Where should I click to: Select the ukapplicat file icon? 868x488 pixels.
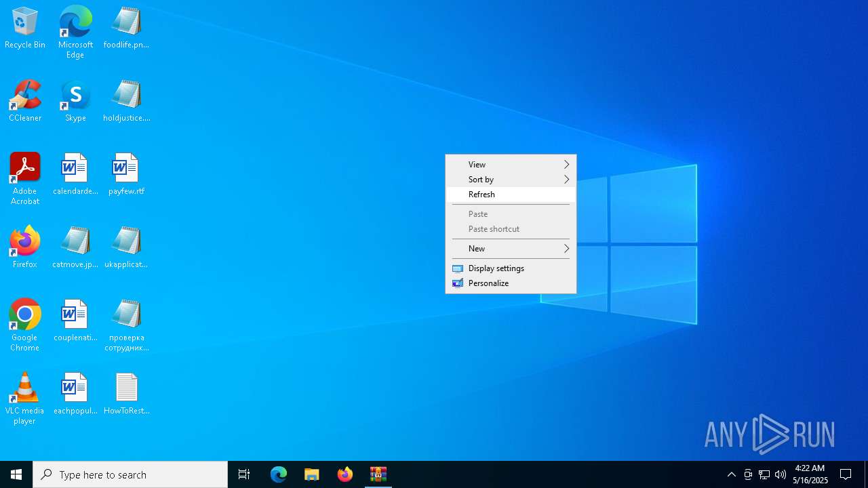pos(126,247)
